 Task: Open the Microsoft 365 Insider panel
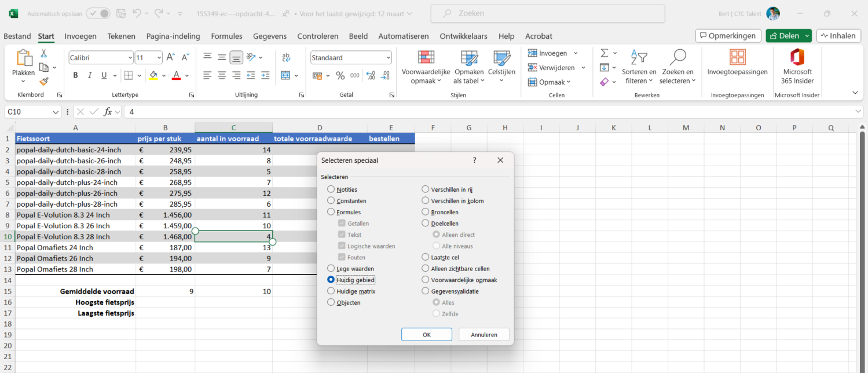[x=797, y=65]
